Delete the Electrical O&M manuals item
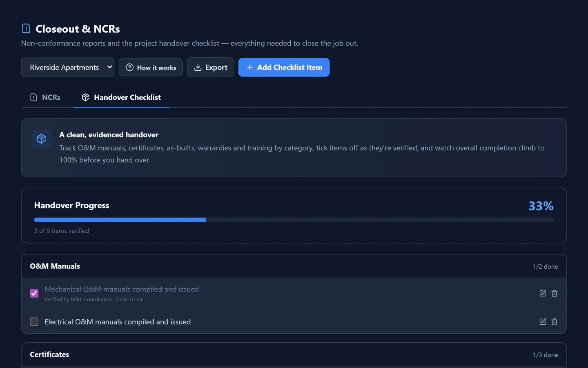This screenshot has height=368, width=588. (x=554, y=322)
